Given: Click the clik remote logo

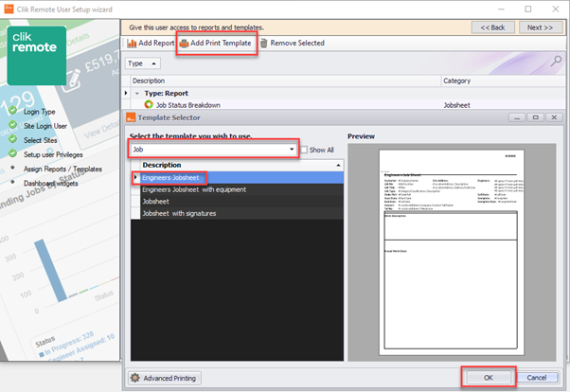Looking at the screenshot, I should pyautogui.click(x=37, y=55).
